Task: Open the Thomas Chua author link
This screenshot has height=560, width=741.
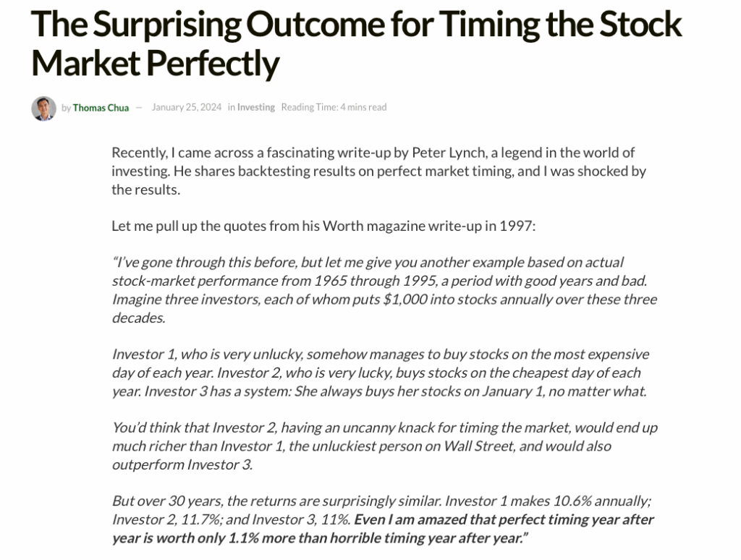Action: [x=101, y=108]
